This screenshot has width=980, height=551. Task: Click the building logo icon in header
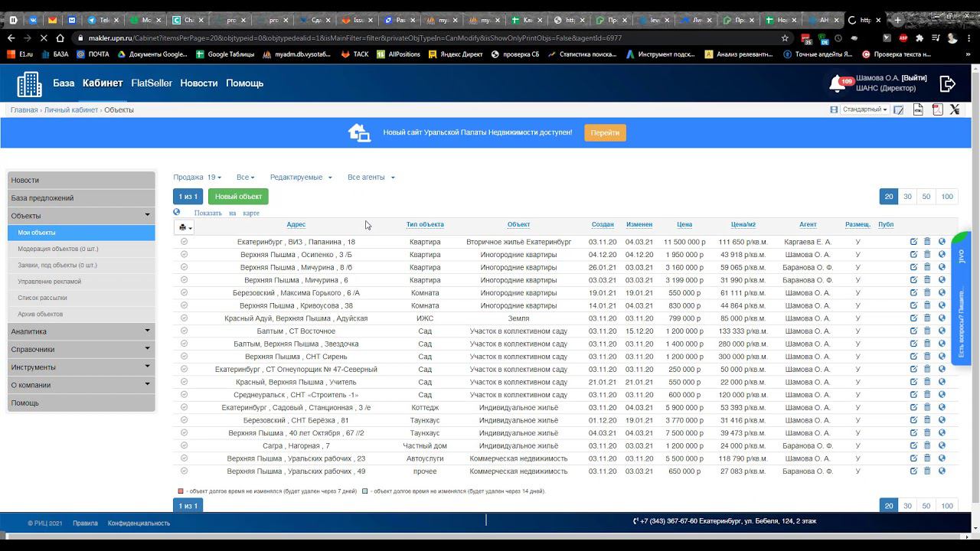(29, 84)
